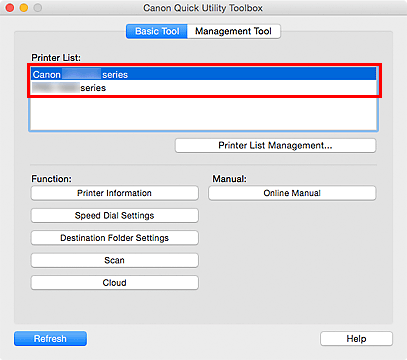The width and height of the screenshot is (407, 360).
Task: Minimize the window with yellow button
Action: point(24,8)
